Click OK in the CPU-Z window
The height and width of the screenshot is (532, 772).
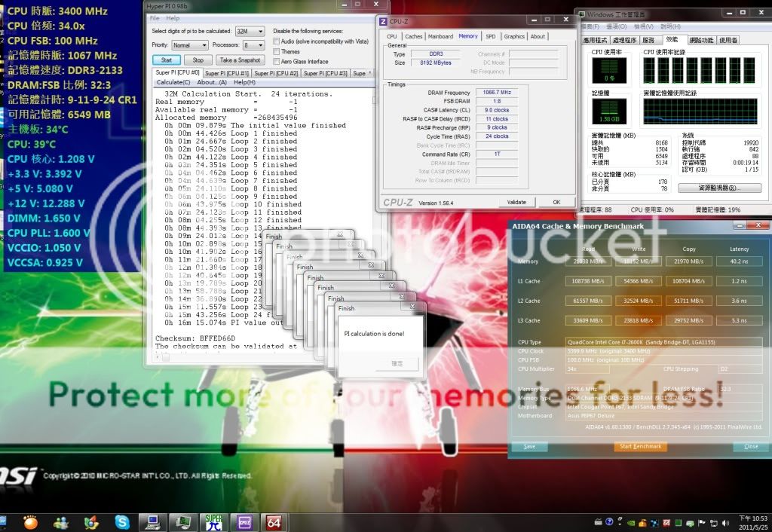point(556,202)
